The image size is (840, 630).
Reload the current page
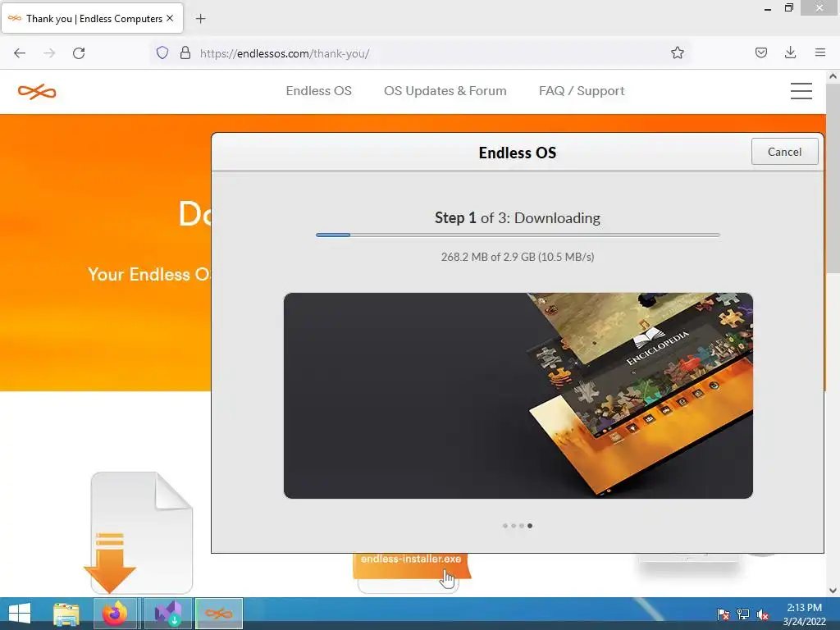pyautogui.click(x=79, y=53)
